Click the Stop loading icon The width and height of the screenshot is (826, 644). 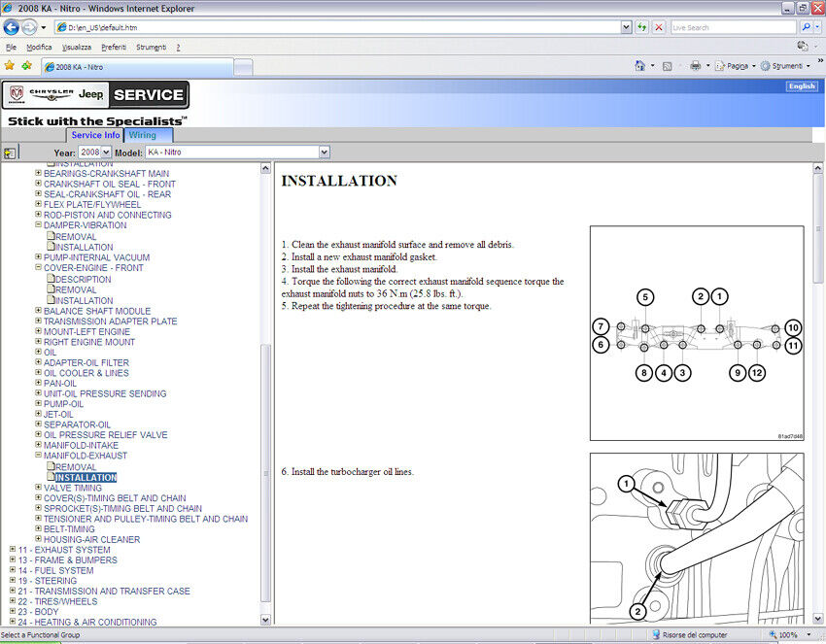pyautogui.click(x=659, y=27)
